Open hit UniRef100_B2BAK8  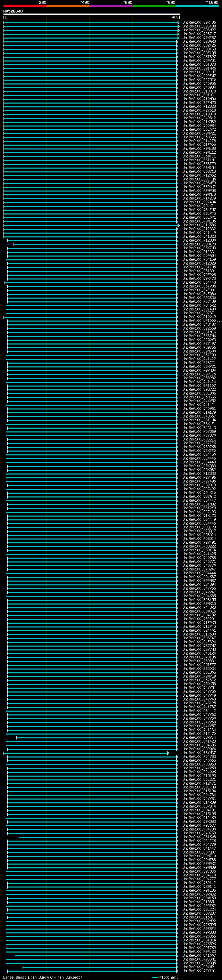[199, 41]
